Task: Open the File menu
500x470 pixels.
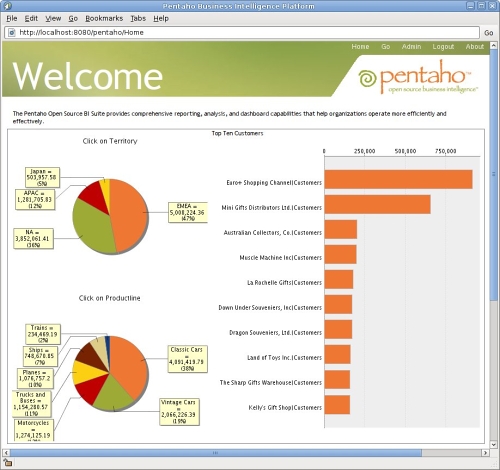Action: click(12, 19)
